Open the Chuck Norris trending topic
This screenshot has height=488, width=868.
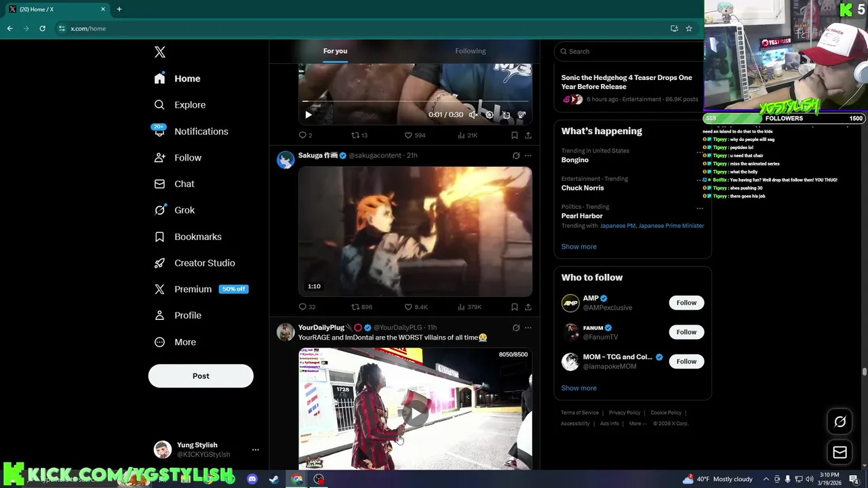tap(583, 188)
